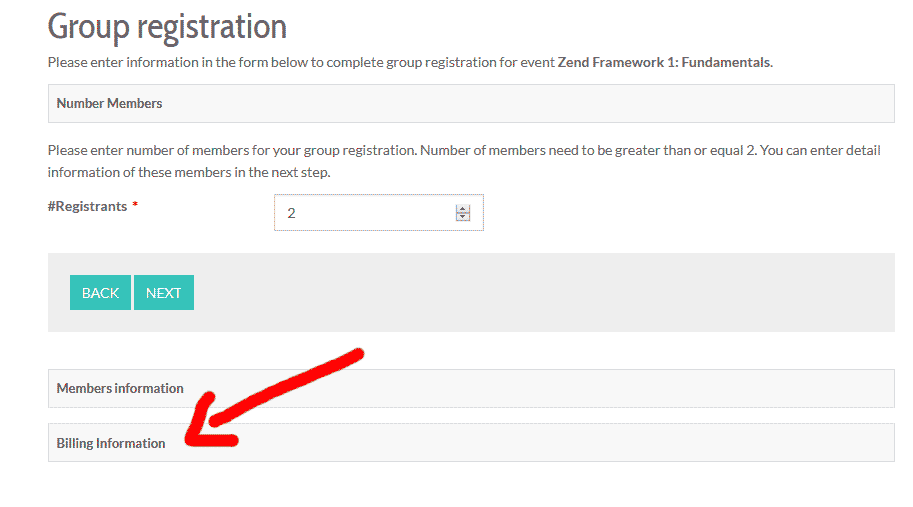This screenshot has width=913, height=507.
Task: Click the Group registration page heading
Action: tap(167, 26)
